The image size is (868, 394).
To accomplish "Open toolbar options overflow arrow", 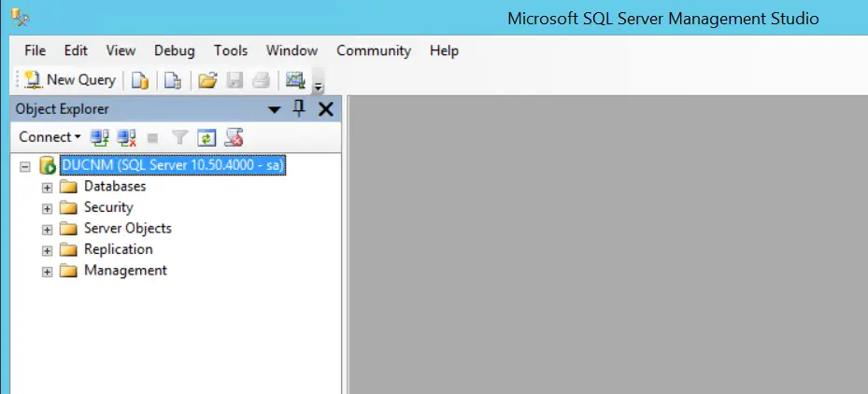I will point(318,87).
